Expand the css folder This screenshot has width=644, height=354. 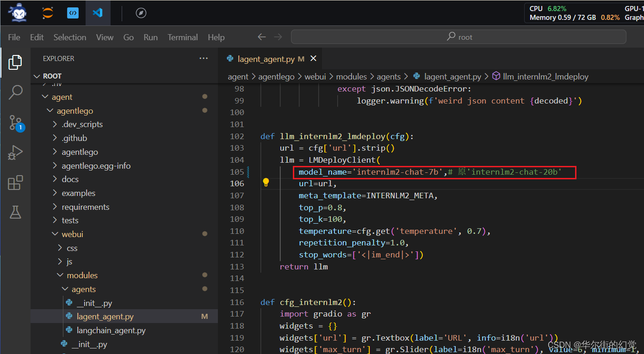pyautogui.click(x=60, y=248)
